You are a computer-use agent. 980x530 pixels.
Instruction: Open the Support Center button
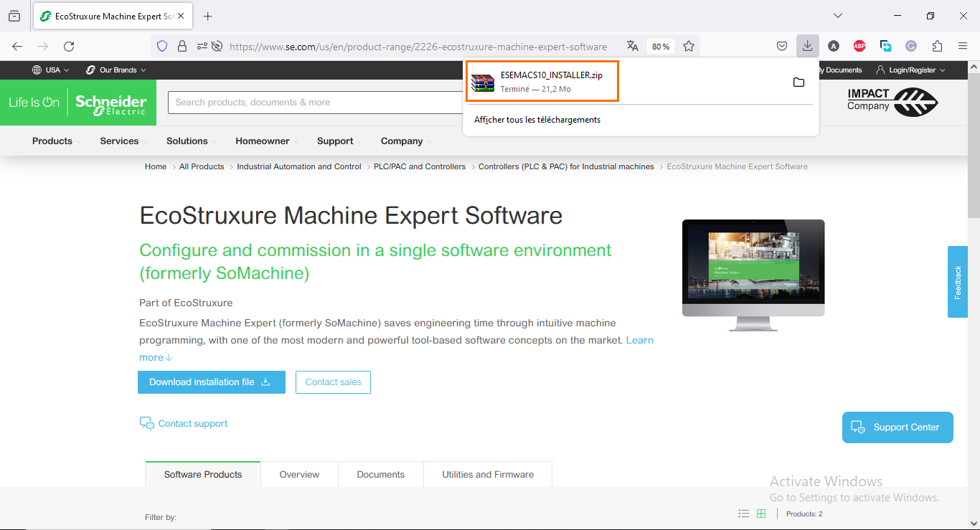pyautogui.click(x=897, y=427)
